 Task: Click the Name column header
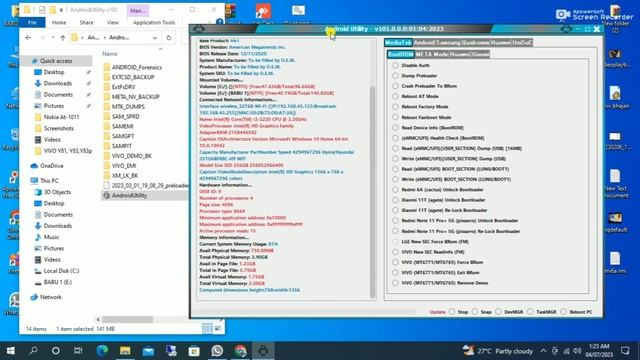click(x=110, y=54)
